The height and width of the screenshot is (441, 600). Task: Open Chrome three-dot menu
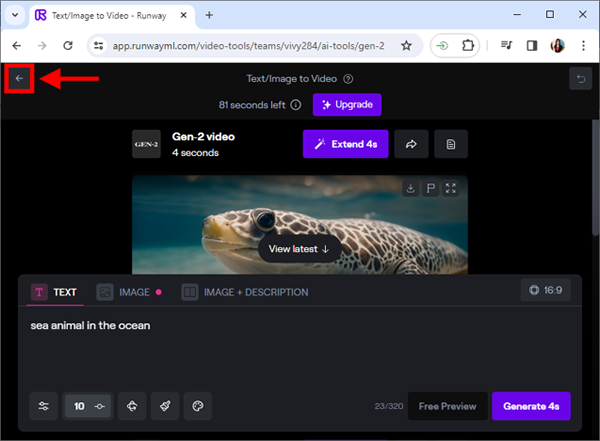click(x=583, y=46)
